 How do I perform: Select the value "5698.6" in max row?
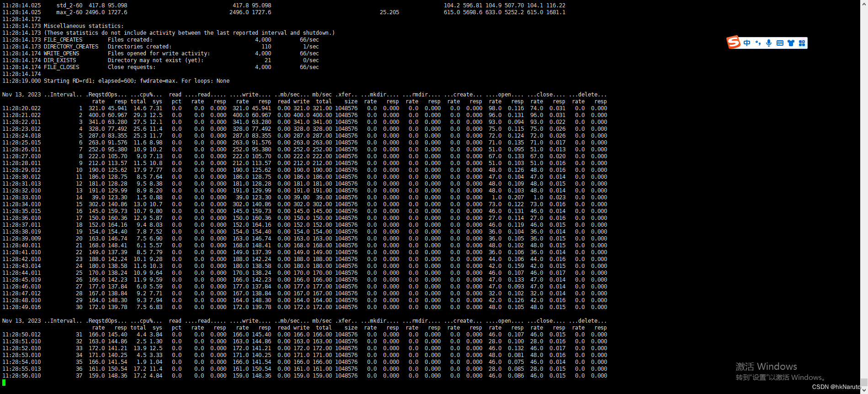click(x=473, y=12)
